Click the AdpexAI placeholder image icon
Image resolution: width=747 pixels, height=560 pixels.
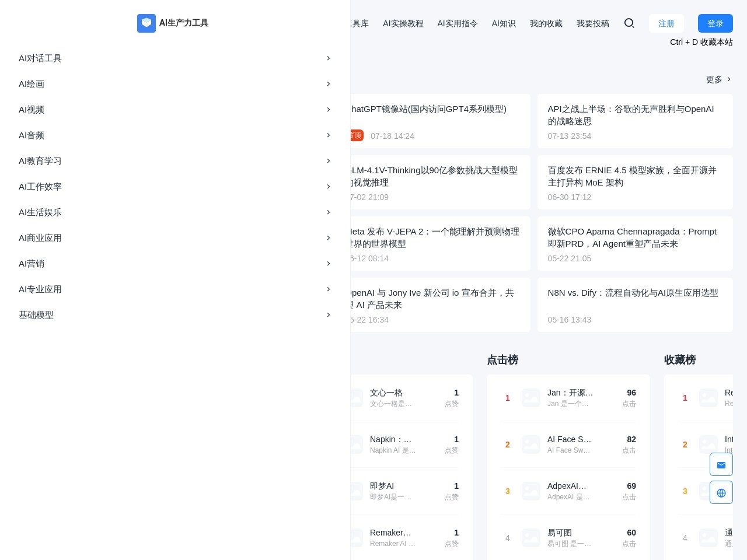click(x=531, y=491)
